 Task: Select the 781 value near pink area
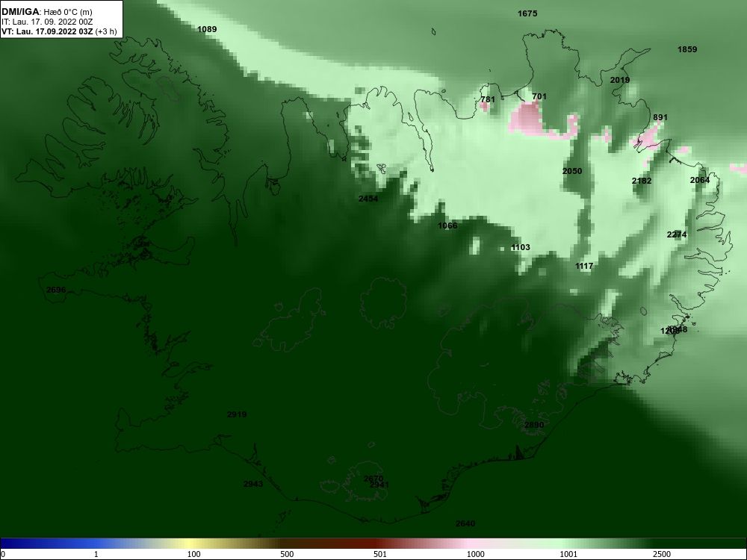[x=488, y=99]
